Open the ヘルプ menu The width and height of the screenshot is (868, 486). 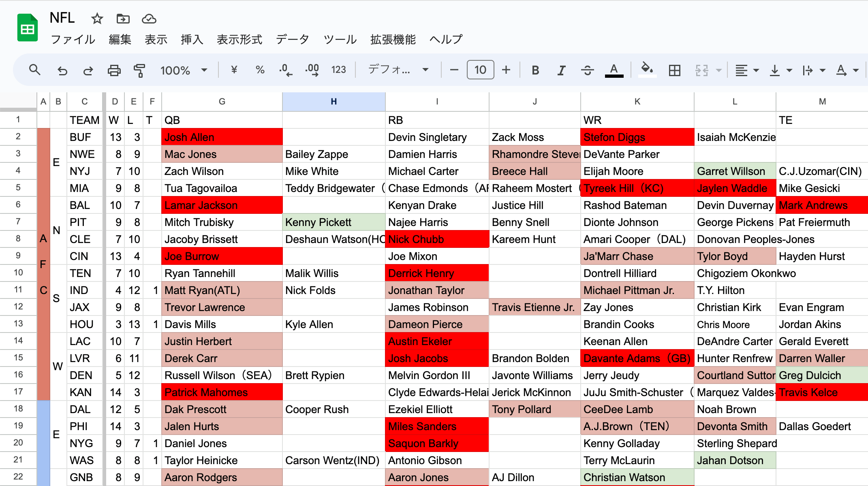click(446, 39)
